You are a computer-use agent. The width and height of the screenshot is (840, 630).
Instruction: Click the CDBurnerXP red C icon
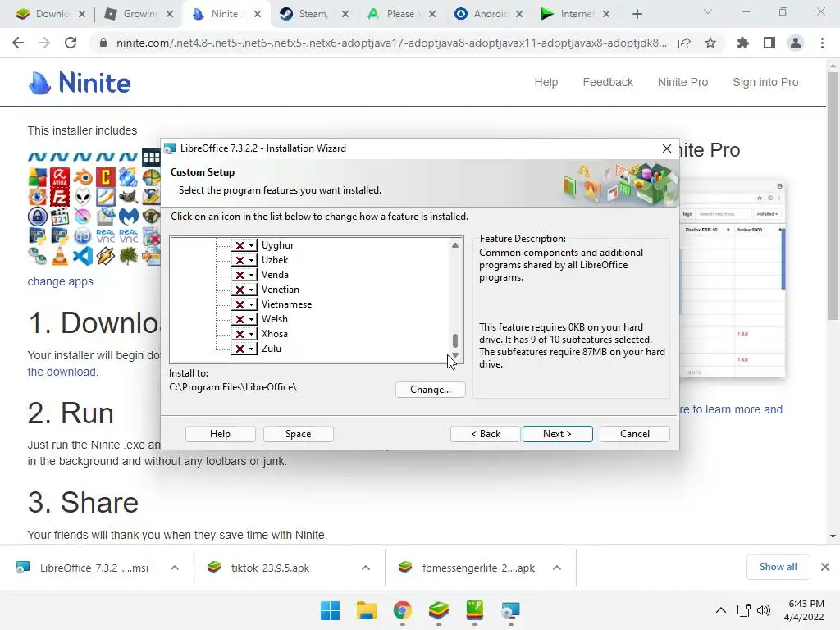click(106, 177)
